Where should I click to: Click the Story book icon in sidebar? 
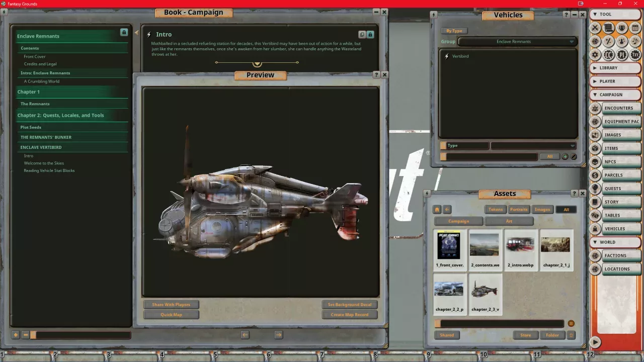[595, 202]
